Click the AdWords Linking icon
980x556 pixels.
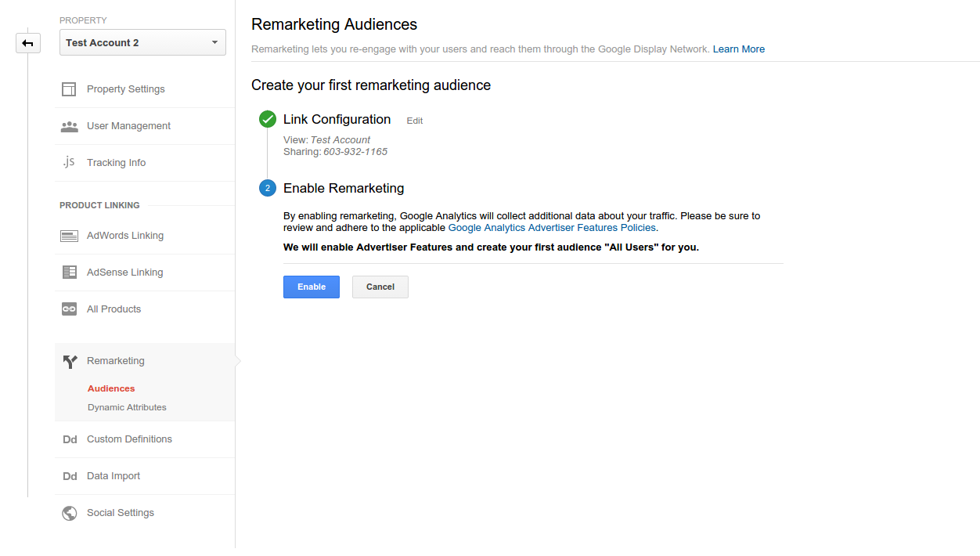(69, 236)
